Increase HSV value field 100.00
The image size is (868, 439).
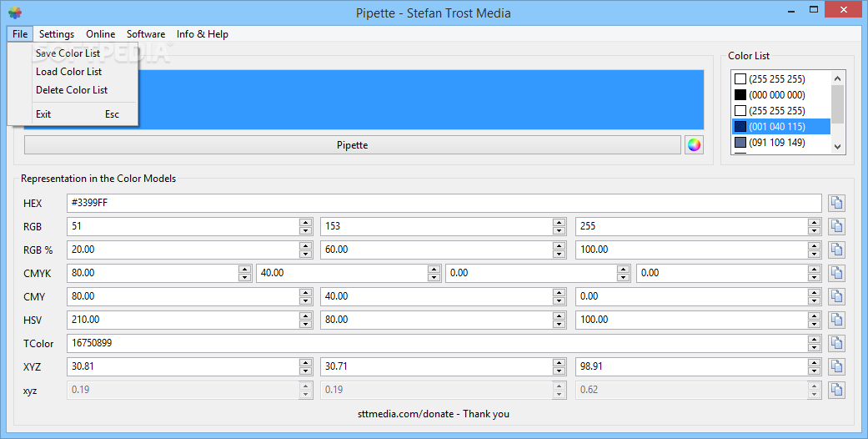pyautogui.click(x=814, y=315)
